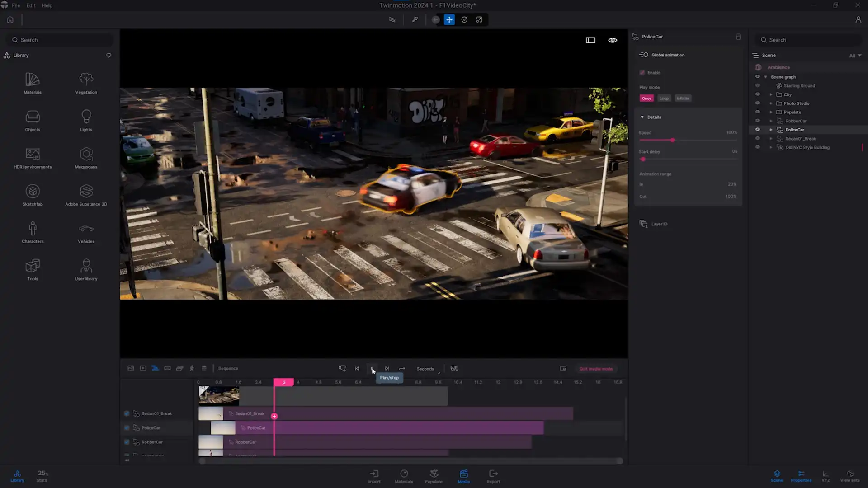The height and width of the screenshot is (488, 868).
Task: Click the Play/stop playback button
Action: pos(372,369)
